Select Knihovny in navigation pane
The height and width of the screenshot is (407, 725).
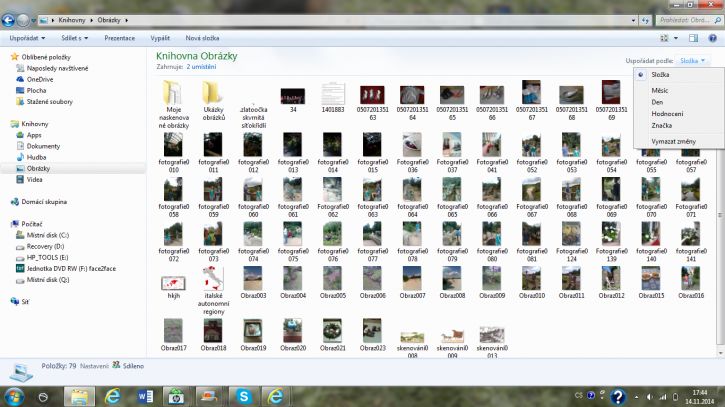34,123
